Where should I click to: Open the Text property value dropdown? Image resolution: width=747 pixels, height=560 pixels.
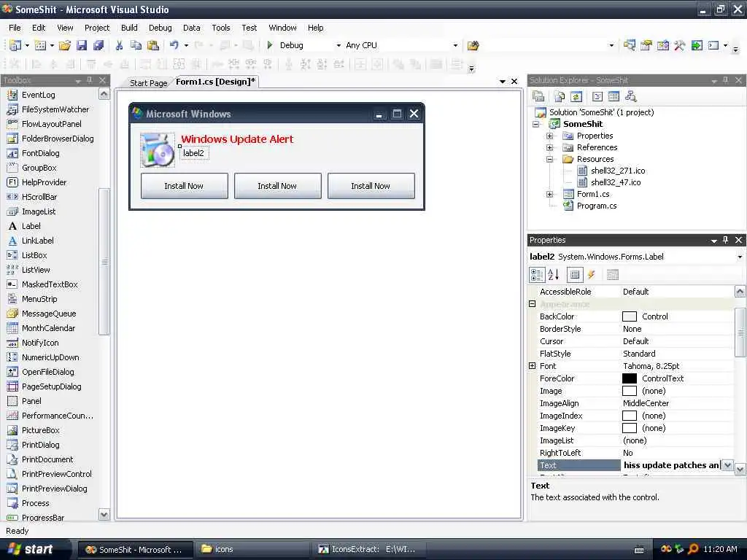[x=727, y=465]
